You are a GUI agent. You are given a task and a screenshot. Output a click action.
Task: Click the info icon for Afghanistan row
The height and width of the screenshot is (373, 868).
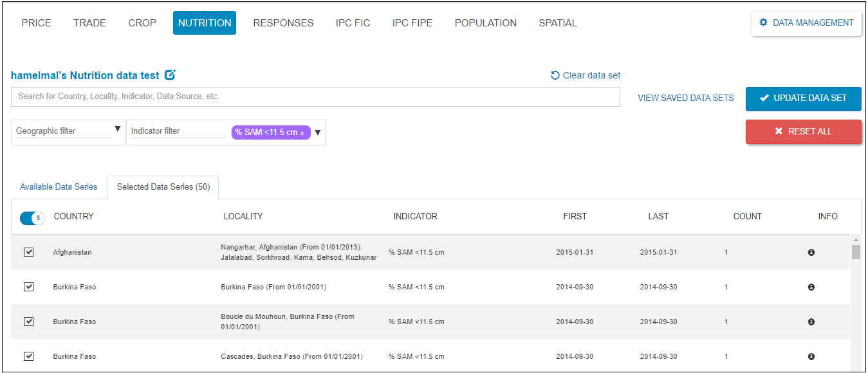811,253
